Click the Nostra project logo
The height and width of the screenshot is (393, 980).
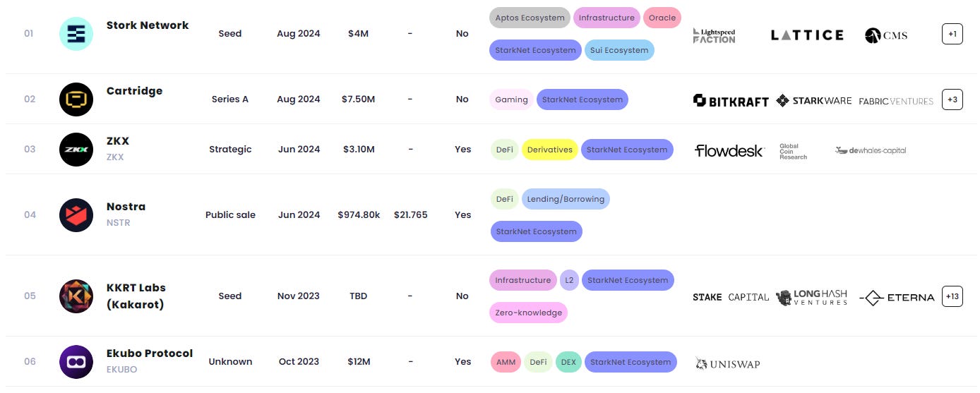76,215
